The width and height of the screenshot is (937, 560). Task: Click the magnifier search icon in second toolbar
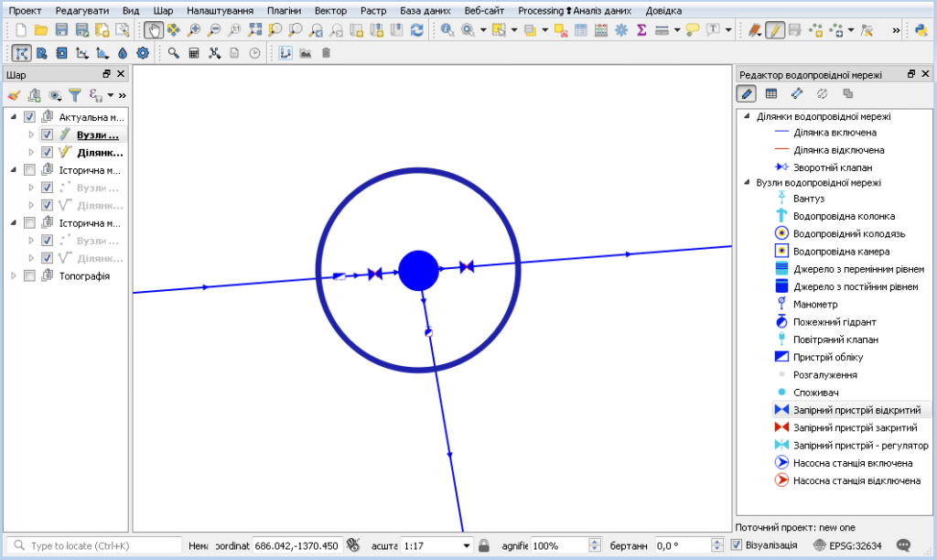pos(173,53)
